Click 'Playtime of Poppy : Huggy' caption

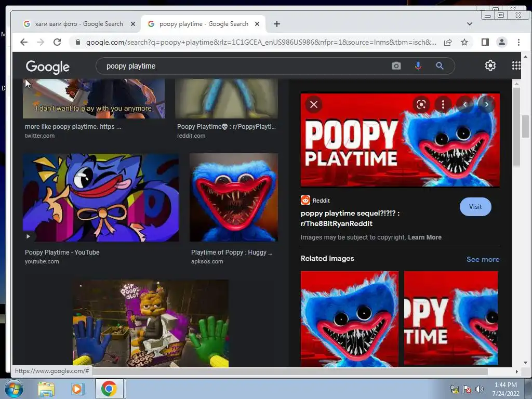(231, 252)
